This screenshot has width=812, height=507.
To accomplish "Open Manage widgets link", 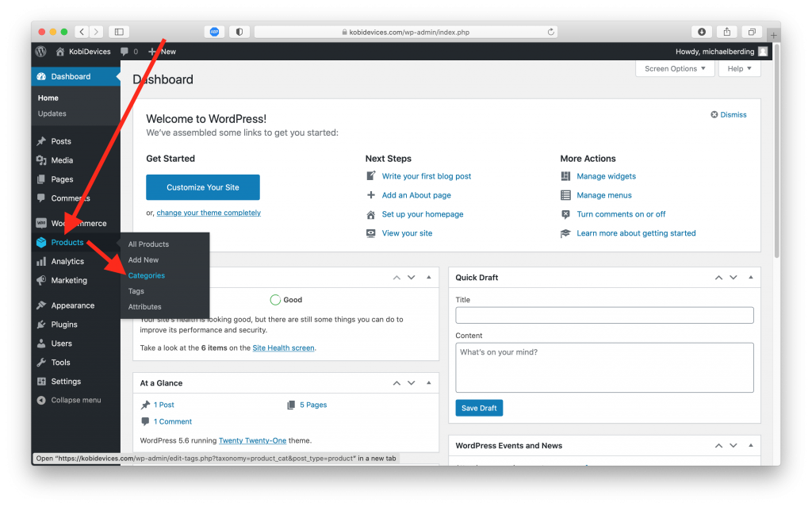I will pos(607,176).
